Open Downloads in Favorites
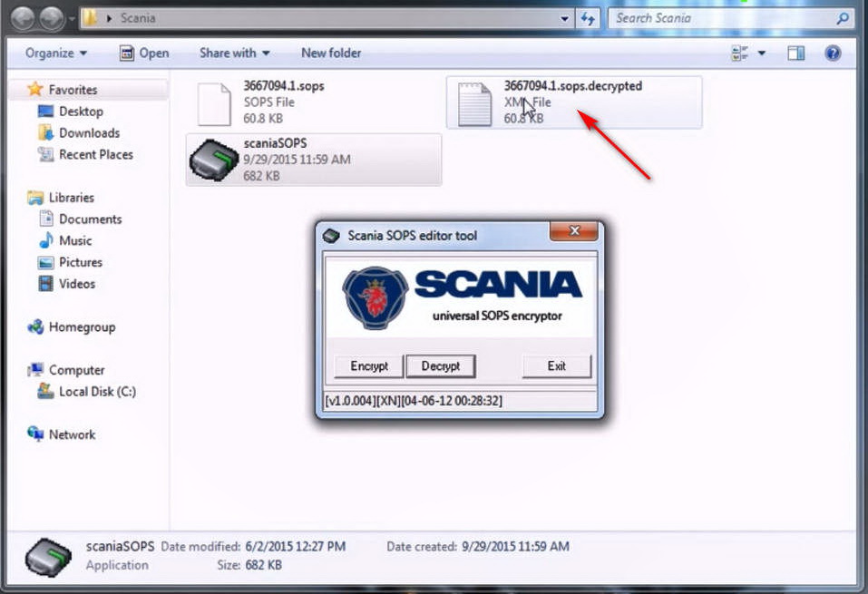 [89, 133]
